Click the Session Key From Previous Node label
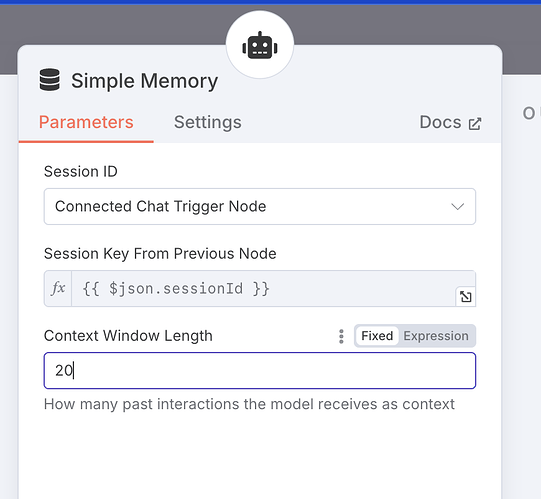 pyautogui.click(x=160, y=254)
